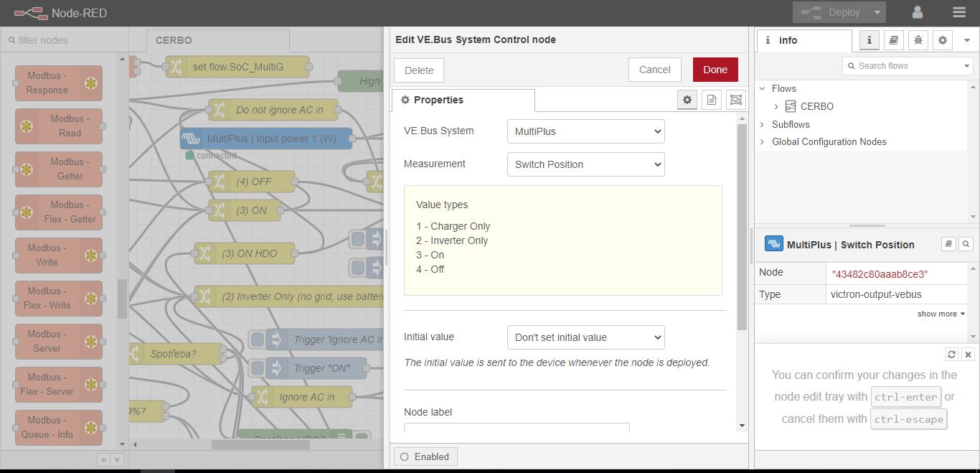
Task: Select the Modbus - Server palette node
Action: (x=59, y=342)
